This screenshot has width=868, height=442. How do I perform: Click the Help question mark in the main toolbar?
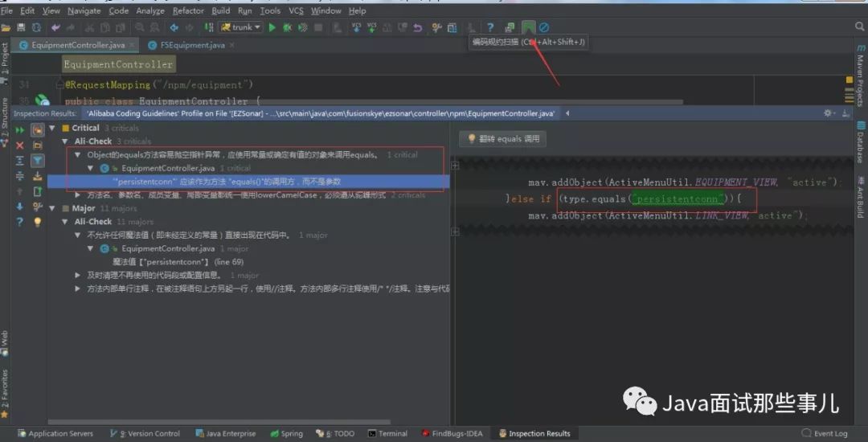[490, 27]
